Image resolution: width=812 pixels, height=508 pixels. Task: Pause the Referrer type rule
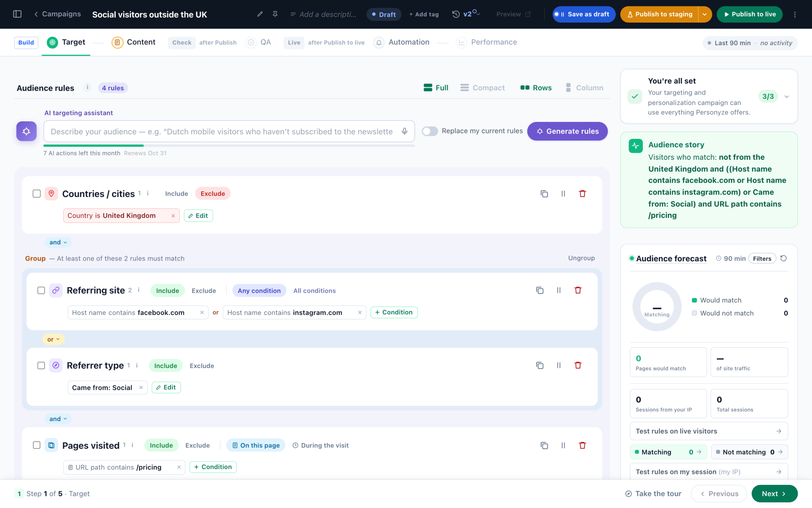[559, 365]
